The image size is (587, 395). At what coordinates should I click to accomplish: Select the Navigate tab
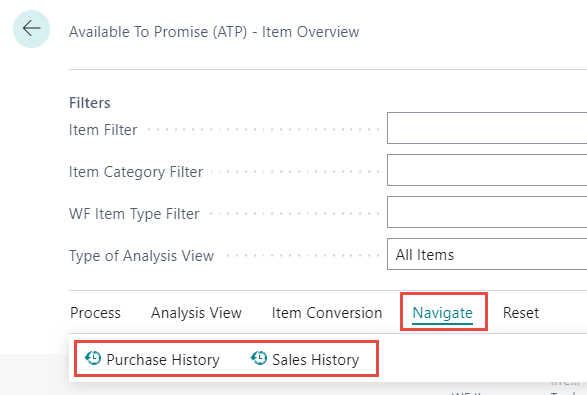[442, 313]
